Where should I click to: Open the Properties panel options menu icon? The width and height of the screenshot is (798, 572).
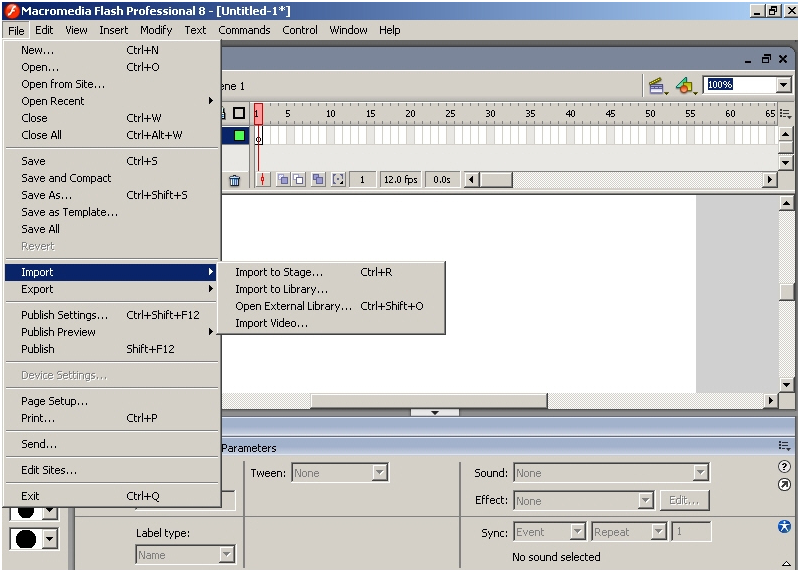point(784,446)
